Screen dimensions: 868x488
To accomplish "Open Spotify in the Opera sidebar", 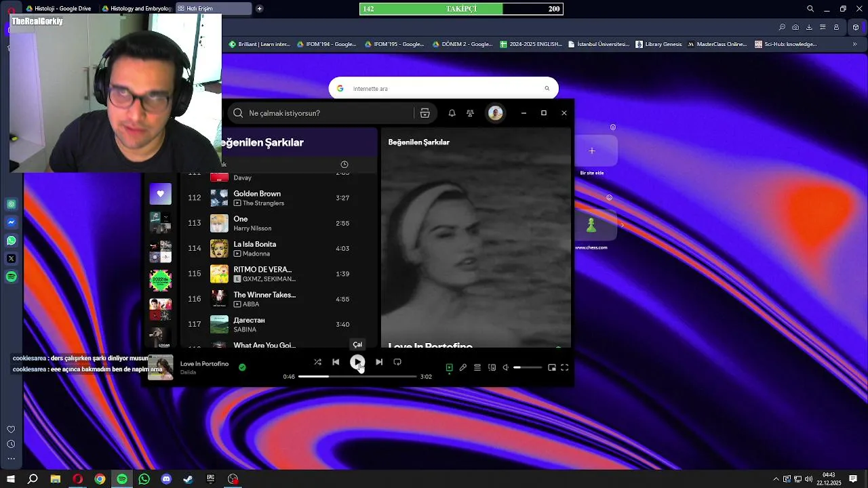I will tap(12, 277).
